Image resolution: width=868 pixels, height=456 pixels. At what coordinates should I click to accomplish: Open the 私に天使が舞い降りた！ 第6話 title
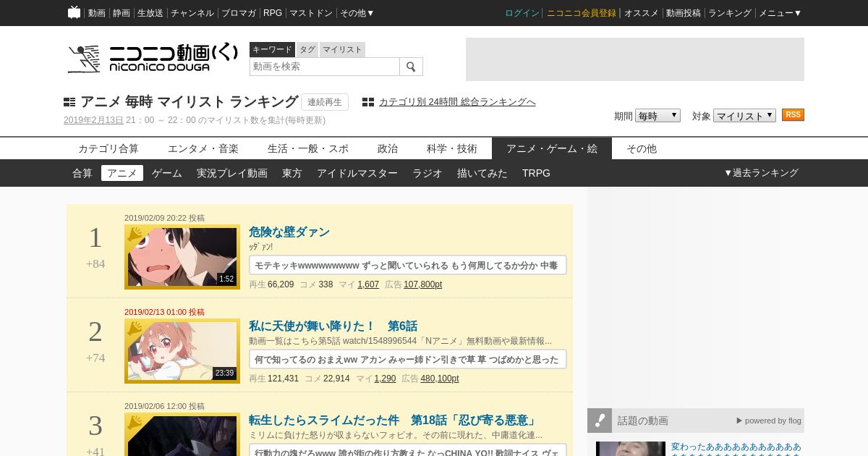coord(333,326)
